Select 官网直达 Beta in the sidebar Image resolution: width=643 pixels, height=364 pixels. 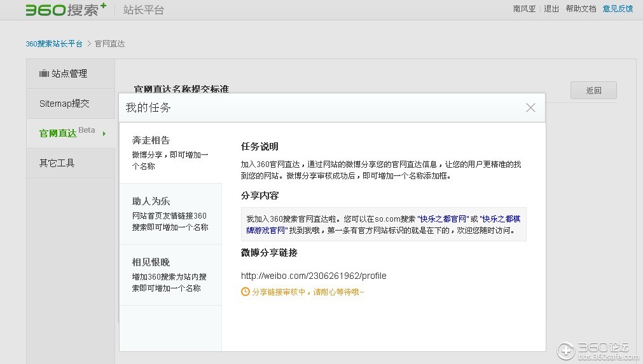(x=66, y=133)
